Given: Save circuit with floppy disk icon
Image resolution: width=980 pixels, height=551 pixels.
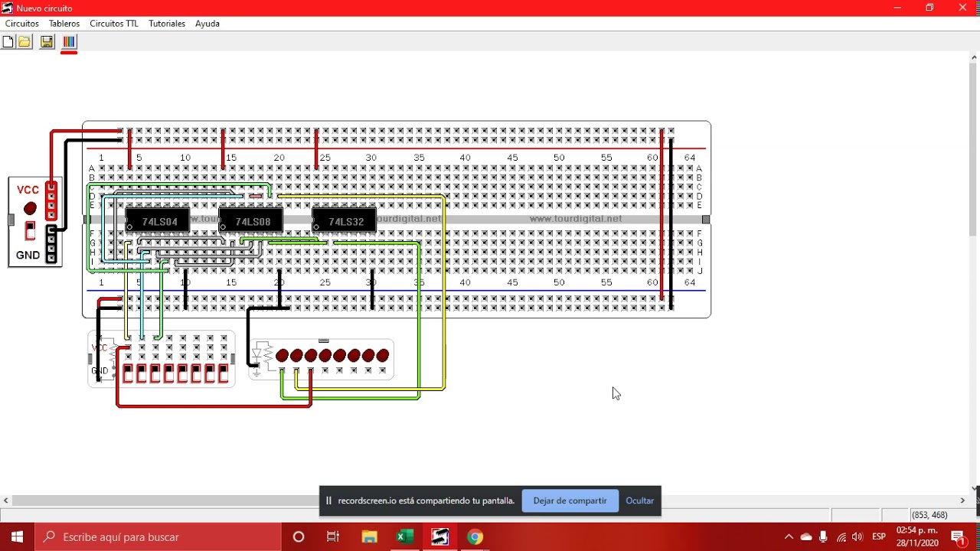Looking at the screenshot, I should tap(47, 42).
